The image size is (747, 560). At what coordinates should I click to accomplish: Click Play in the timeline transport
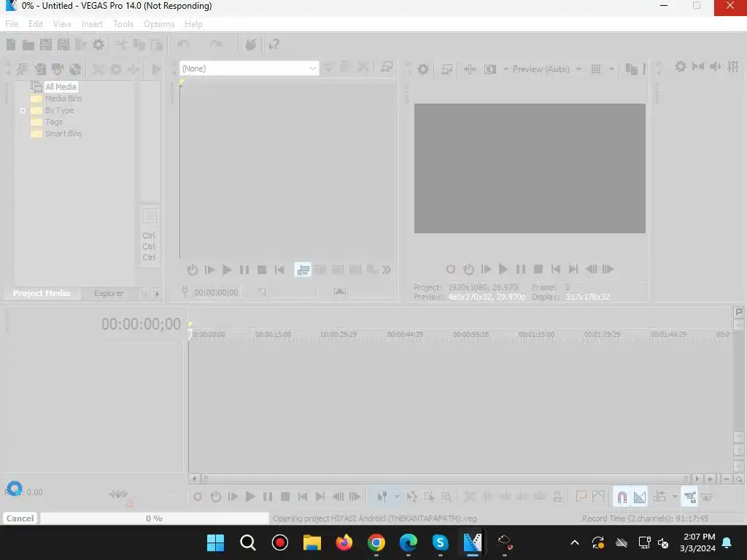click(250, 497)
